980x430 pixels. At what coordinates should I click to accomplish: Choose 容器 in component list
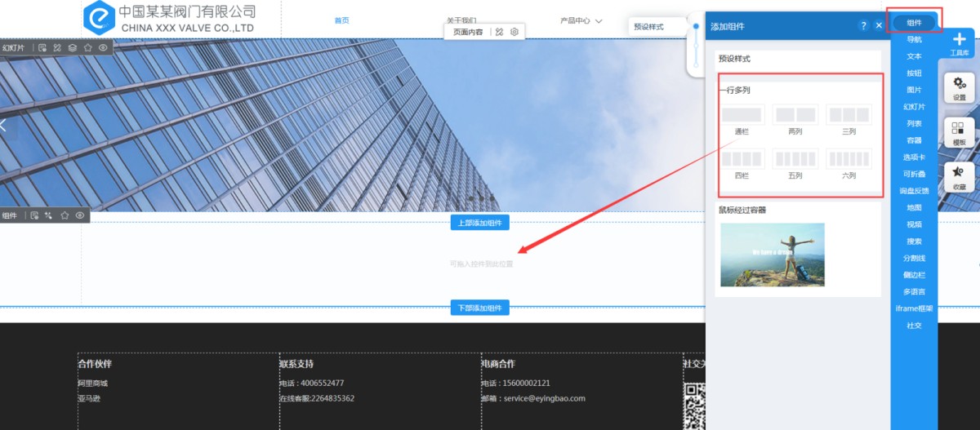tap(914, 140)
